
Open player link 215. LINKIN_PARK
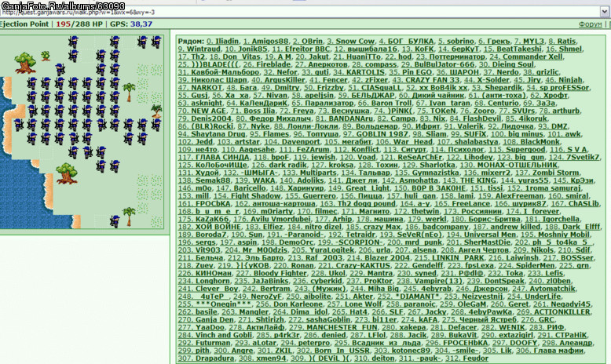449,258
